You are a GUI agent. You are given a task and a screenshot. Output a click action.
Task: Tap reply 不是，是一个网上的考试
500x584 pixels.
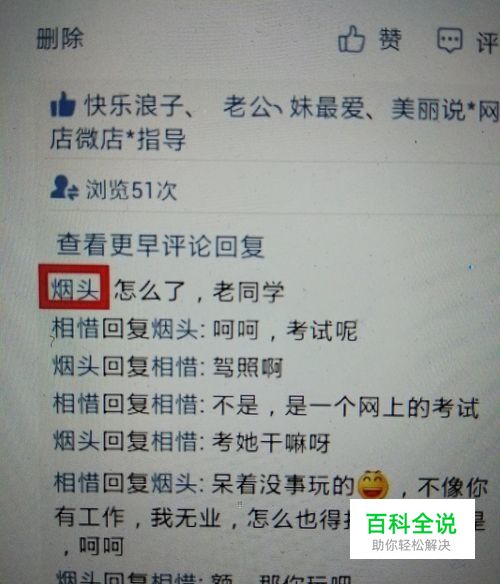pyautogui.click(x=345, y=406)
